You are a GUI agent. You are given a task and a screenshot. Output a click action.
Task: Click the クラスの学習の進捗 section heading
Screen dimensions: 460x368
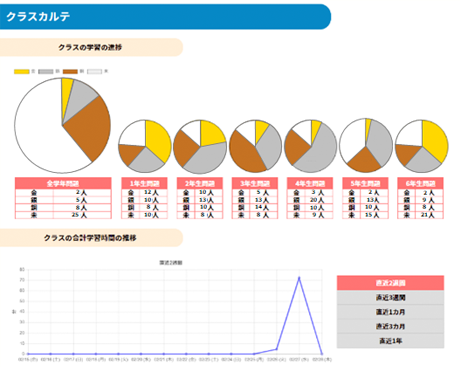tap(90, 47)
